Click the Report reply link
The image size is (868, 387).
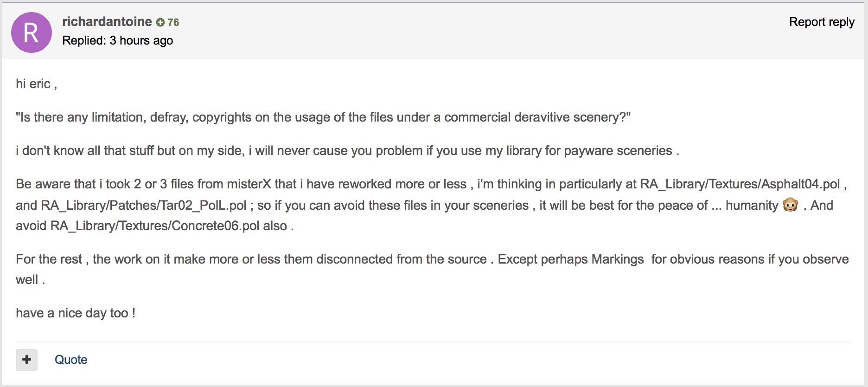click(822, 22)
